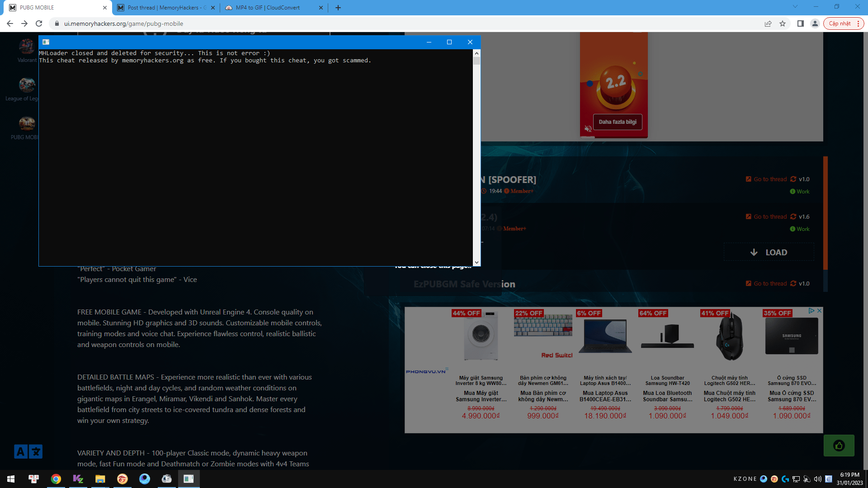
Task: Open the Samsung 870 EVO SSD ad
Action: pyautogui.click(x=792, y=365)
